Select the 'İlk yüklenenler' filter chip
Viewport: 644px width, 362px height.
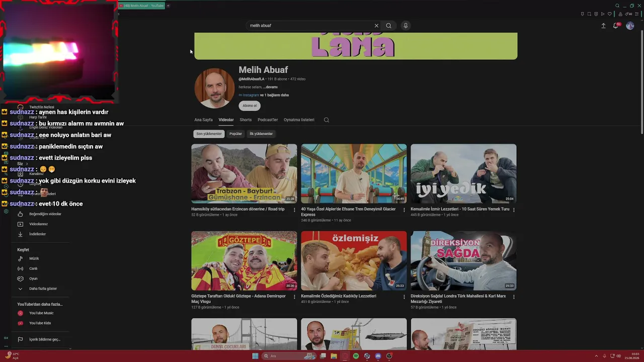click(x=261, y=134)
